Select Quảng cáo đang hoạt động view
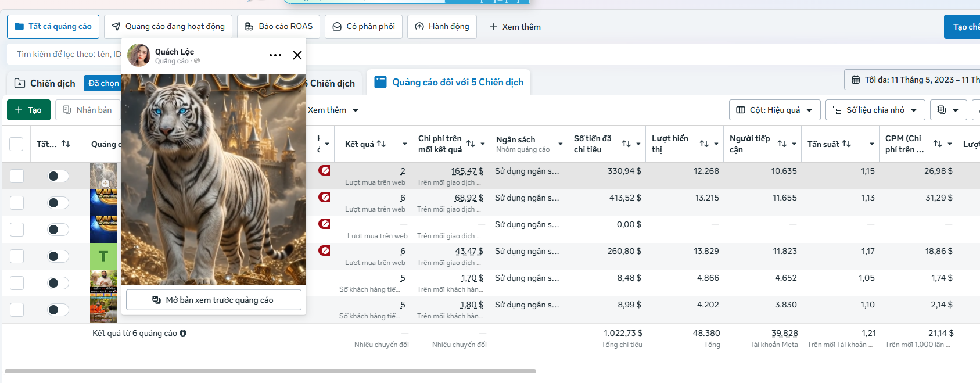The width and height of the screenshot is (980, 383). 168,27
